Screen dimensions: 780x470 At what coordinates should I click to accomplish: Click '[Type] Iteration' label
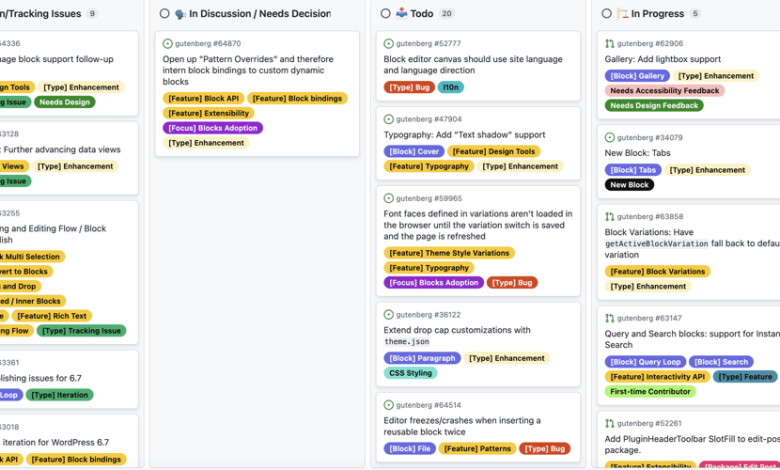pos(59,395)
